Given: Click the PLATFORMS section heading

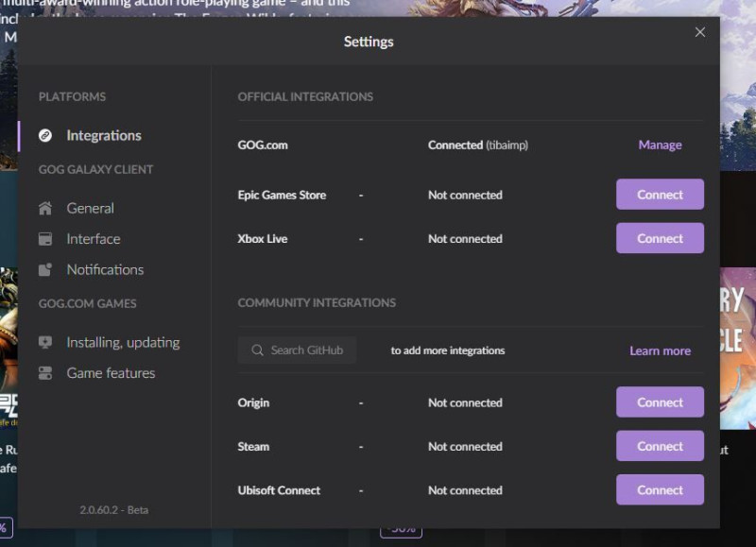Looking at the screenshot, I should [x=73, y=97].
